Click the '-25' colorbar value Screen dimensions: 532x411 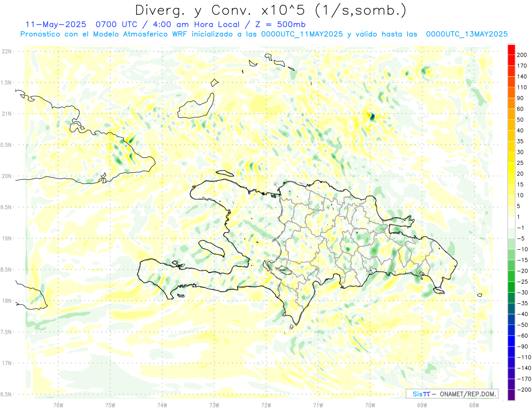pyautogui.click(x=522, y=282)
